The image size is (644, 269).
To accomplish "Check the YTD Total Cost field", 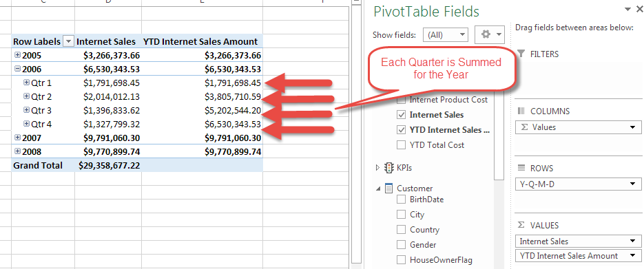I will tap(402, 144).
